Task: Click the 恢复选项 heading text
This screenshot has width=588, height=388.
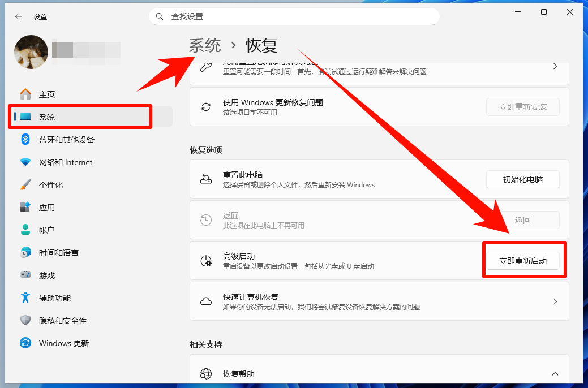Action: (x=206, y=150)
